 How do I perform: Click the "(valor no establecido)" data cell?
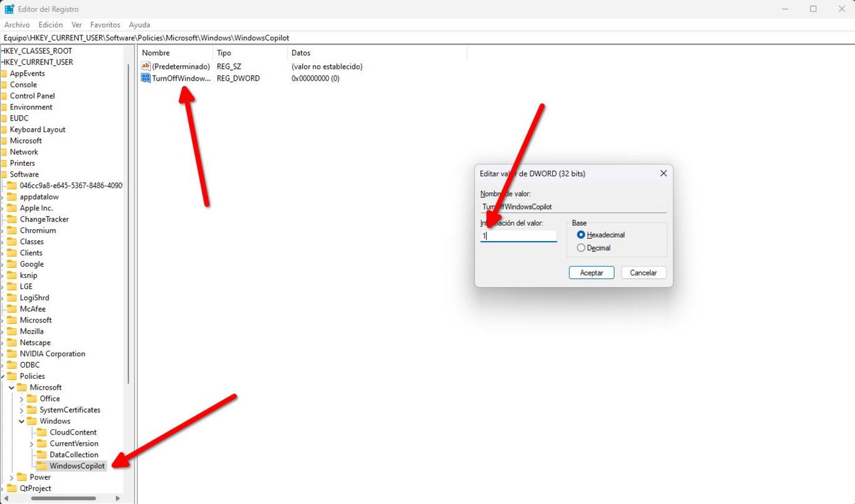[327, 66]
